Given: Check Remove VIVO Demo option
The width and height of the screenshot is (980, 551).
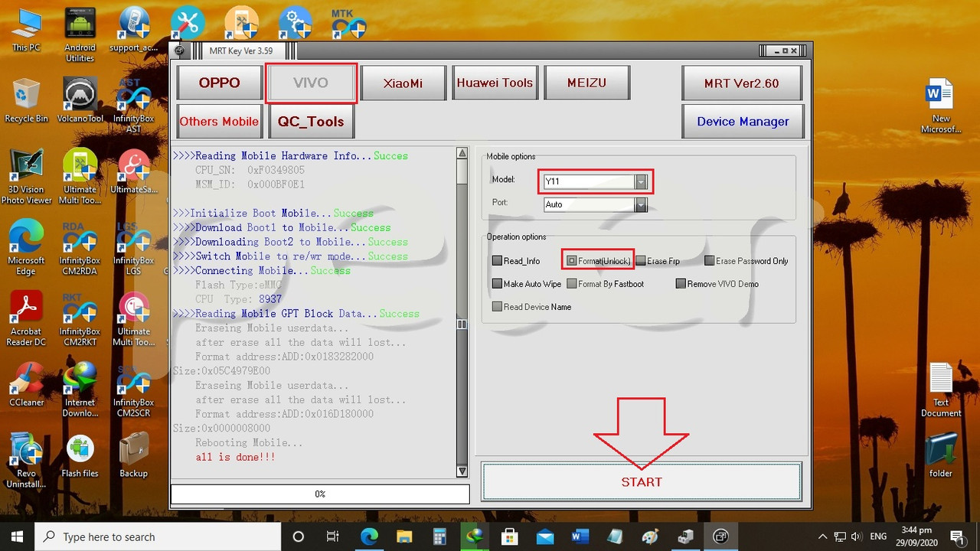Looking at the screenshot, I should (x=681, y=284).
